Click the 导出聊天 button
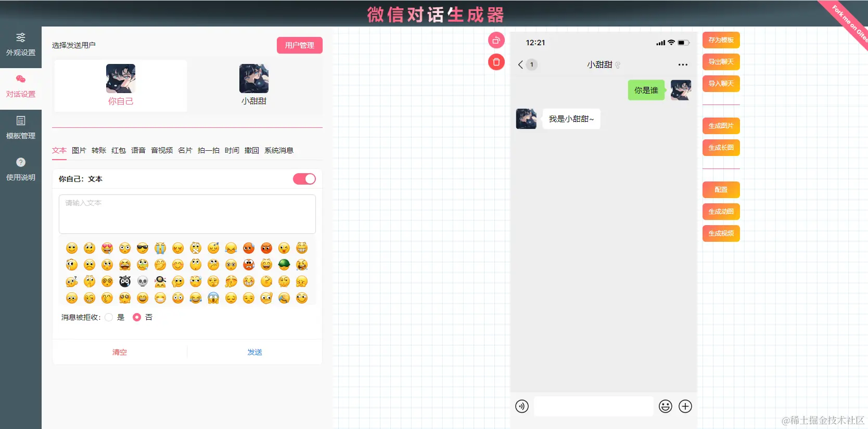This screenshot has height=429, width=868. click(721, 62)
